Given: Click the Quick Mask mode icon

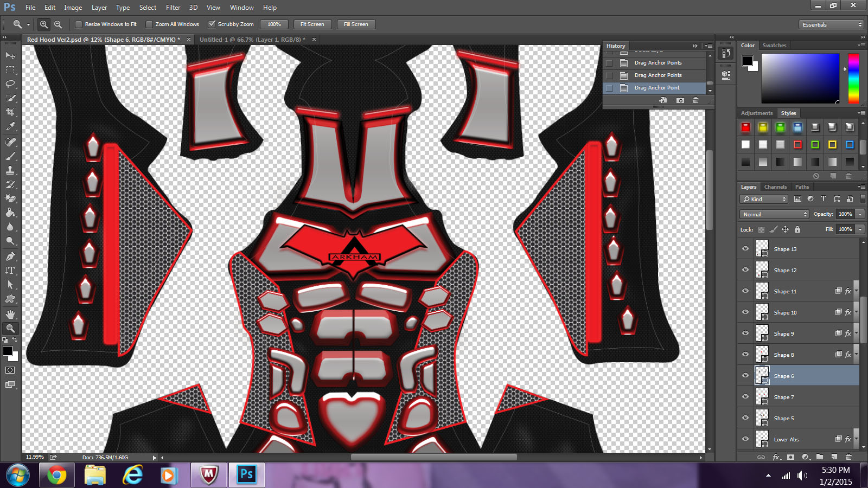Looking at the screenshot, I should click(10, 370).
